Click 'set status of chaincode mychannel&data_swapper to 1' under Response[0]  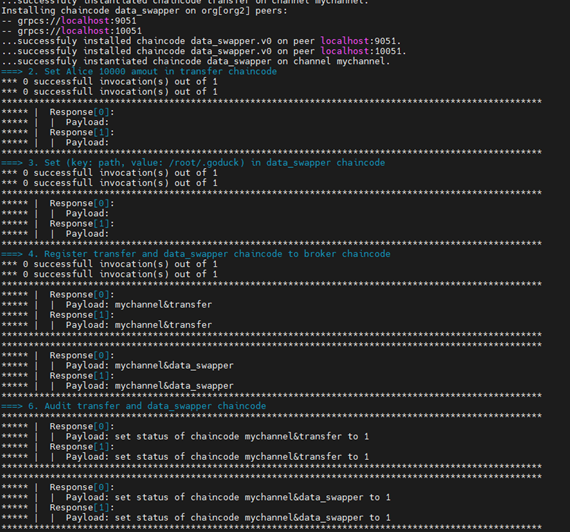coord(253,497)
